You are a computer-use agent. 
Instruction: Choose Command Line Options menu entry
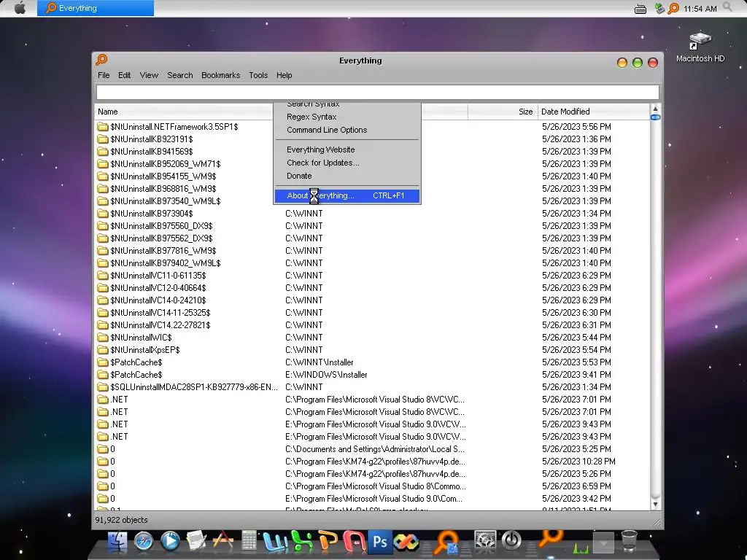pos(347,130)
